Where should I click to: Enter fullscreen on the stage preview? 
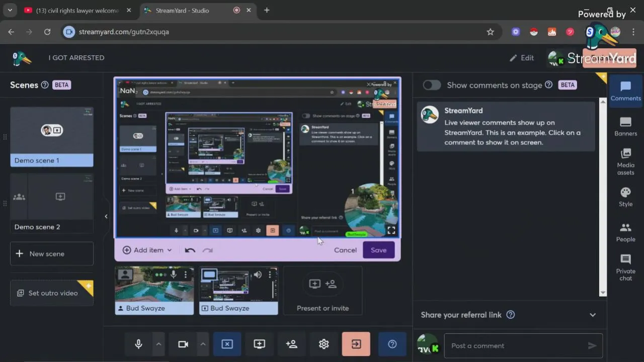(x=391, y=230)
